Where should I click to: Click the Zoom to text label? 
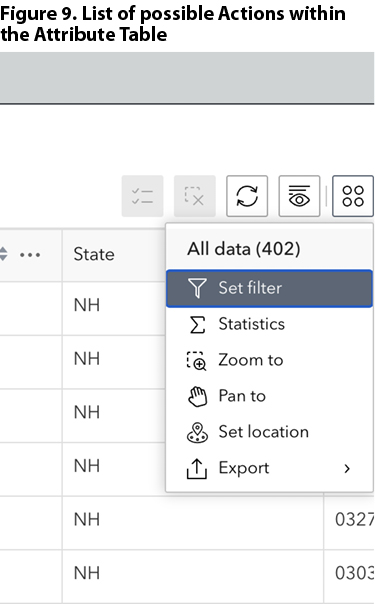(251, 360)
